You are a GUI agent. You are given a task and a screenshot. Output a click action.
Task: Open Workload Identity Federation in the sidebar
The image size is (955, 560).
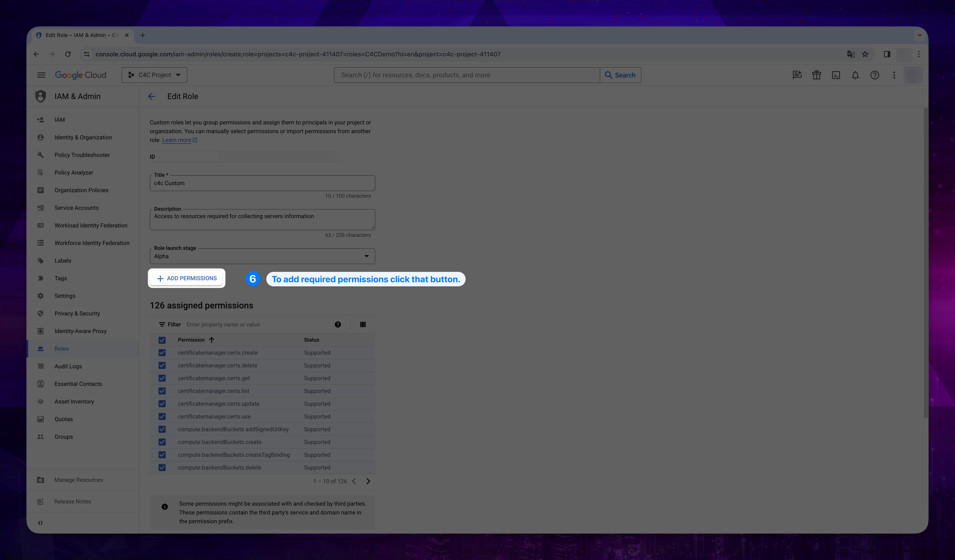tap(83, 225)
